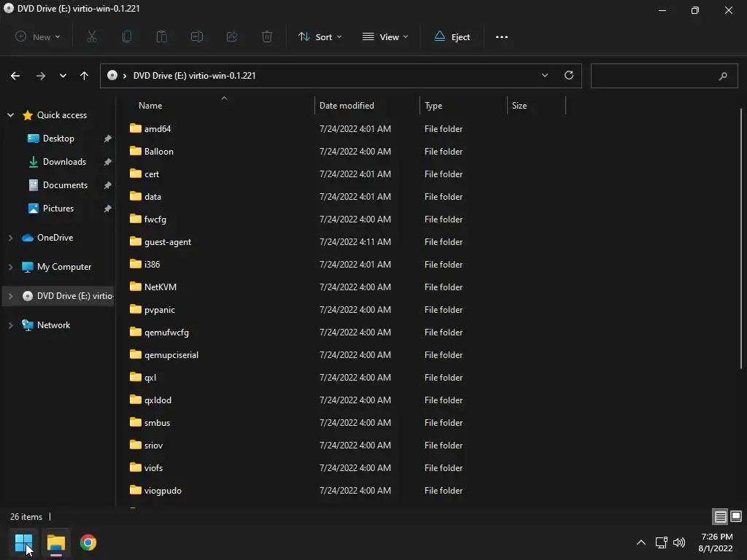Select the cert folder name
The height and width of the screenshot is (560, 747).
pyautogui.click(x=152, y=174)
